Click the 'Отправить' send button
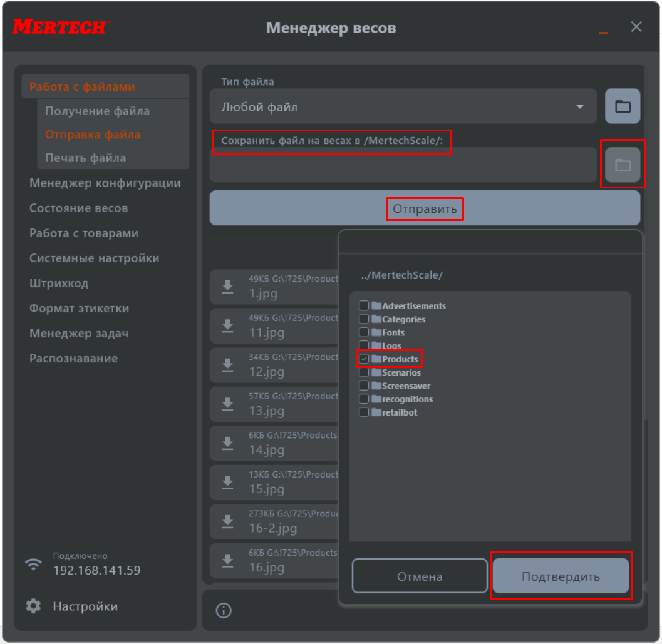Screen dimensions: 662x644 click(425, 208)
